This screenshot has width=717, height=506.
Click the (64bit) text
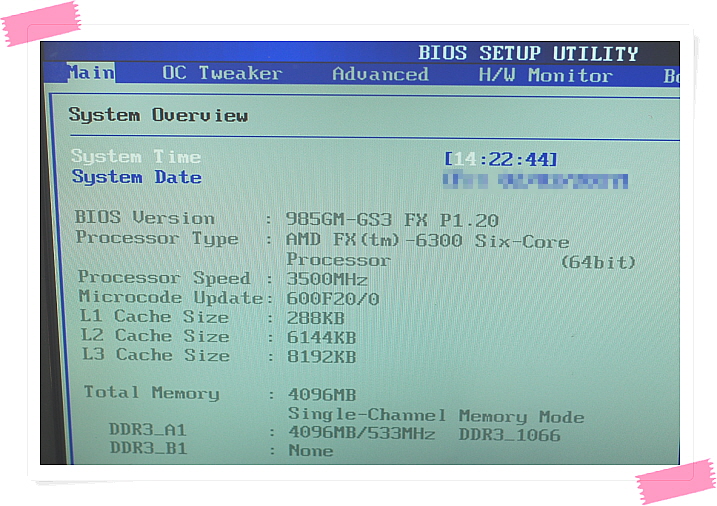pos(598,262)
